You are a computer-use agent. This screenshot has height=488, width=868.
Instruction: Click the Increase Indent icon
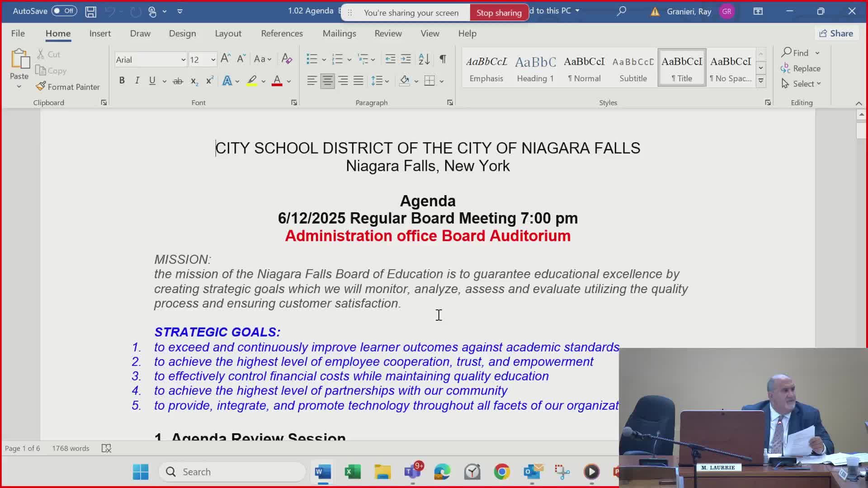coord(406,59)
